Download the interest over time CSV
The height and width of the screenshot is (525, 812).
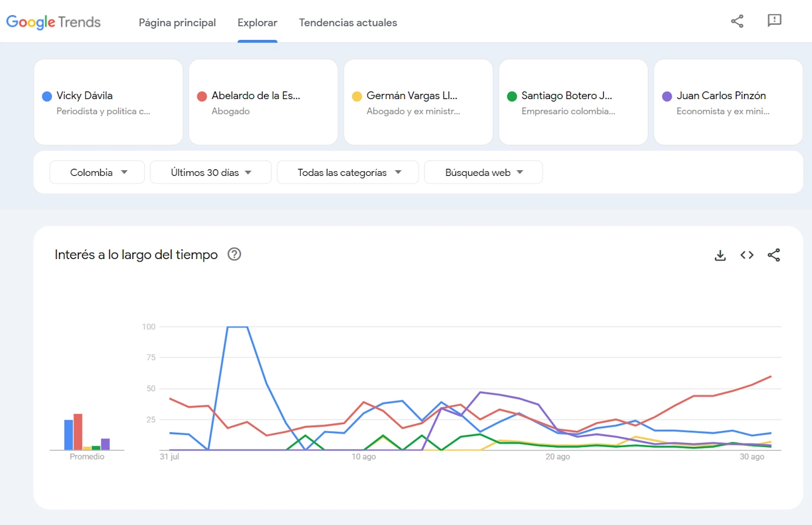point(720,255)
